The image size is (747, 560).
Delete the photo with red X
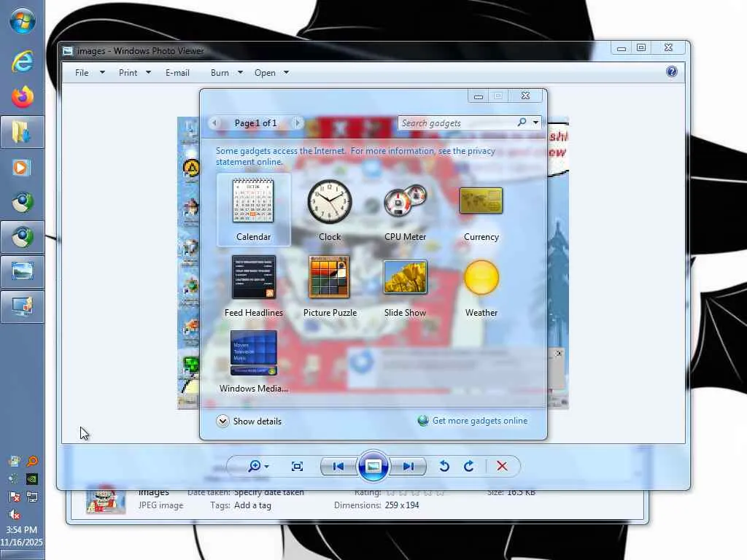tap(502, 466)
